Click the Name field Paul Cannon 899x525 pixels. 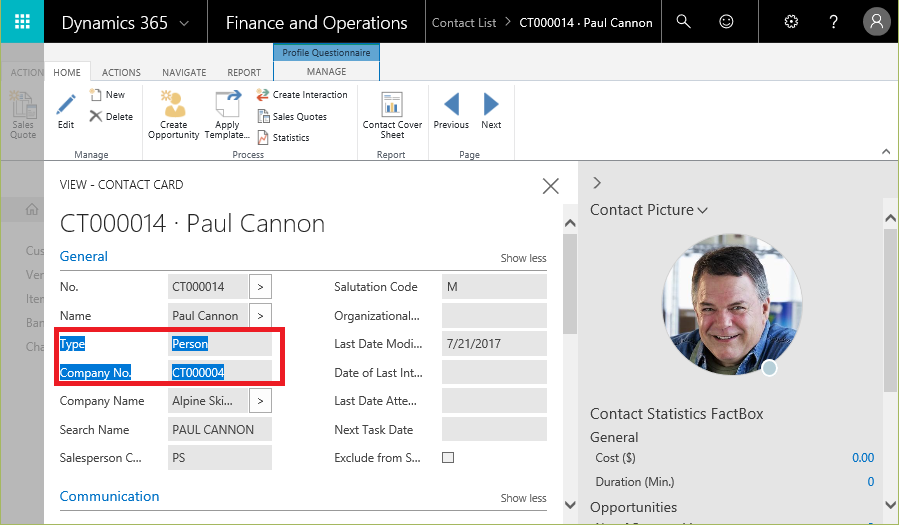(x=207, y=315)
